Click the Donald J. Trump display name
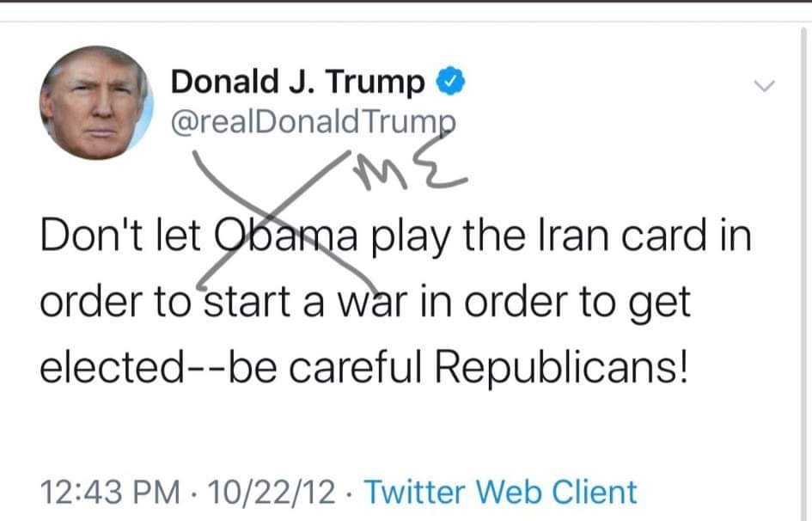The width and height of the screenshot is (812, 521). pos(297,82)
